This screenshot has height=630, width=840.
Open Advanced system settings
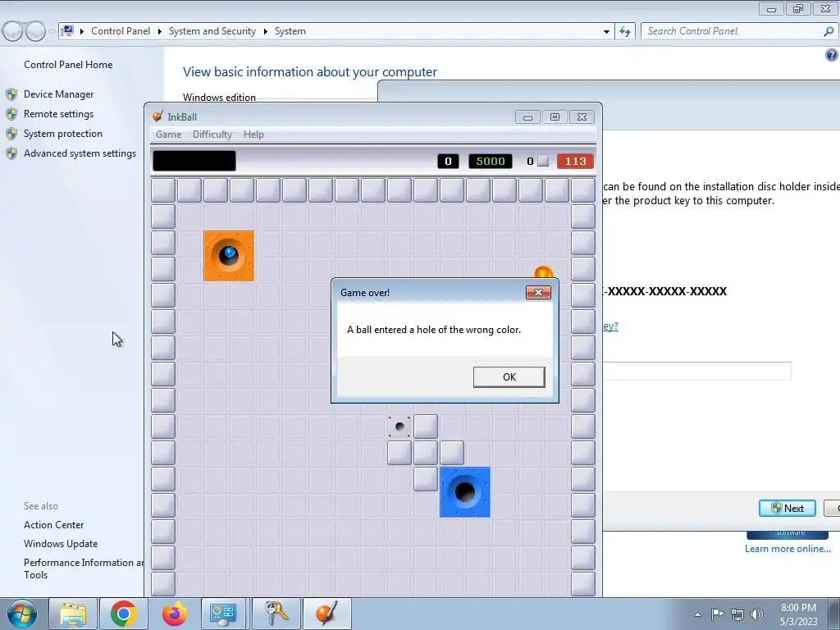80,153
